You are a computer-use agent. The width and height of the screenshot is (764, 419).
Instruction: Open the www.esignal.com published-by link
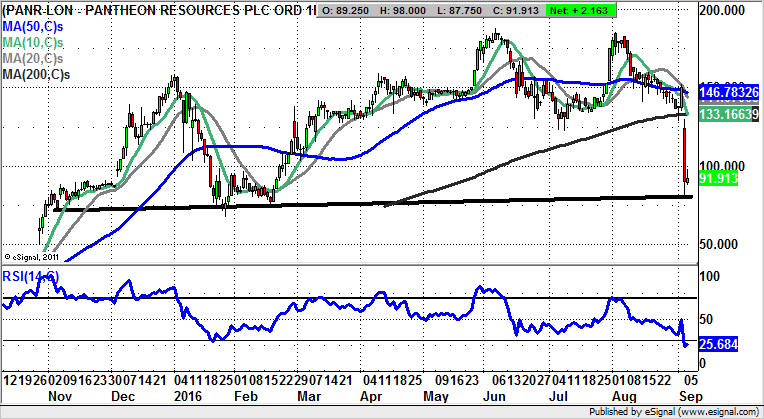click(704, 411)
